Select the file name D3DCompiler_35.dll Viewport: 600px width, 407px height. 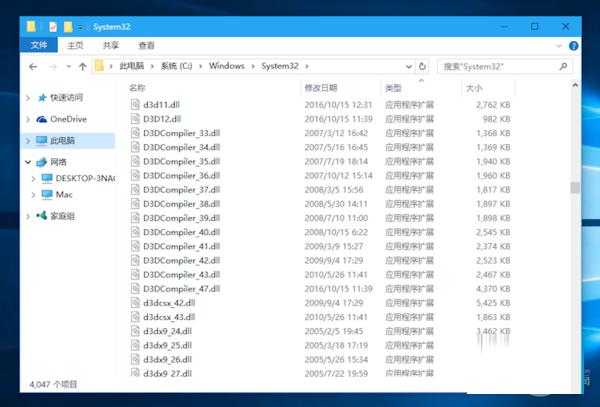181,161
